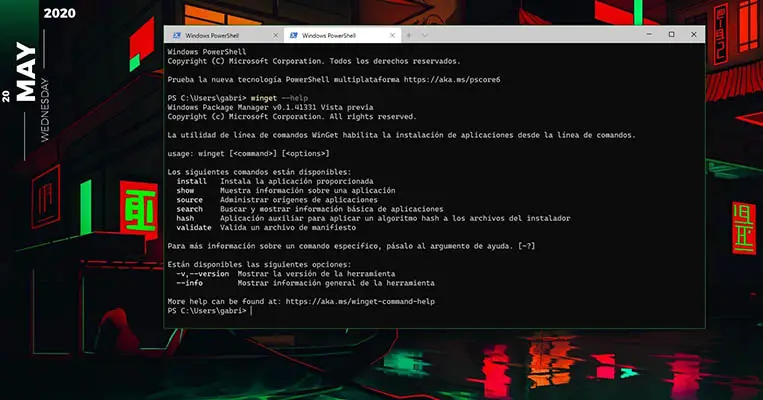Maximize the Windows Terminal window
763x400 pixels.
[672, 35]
